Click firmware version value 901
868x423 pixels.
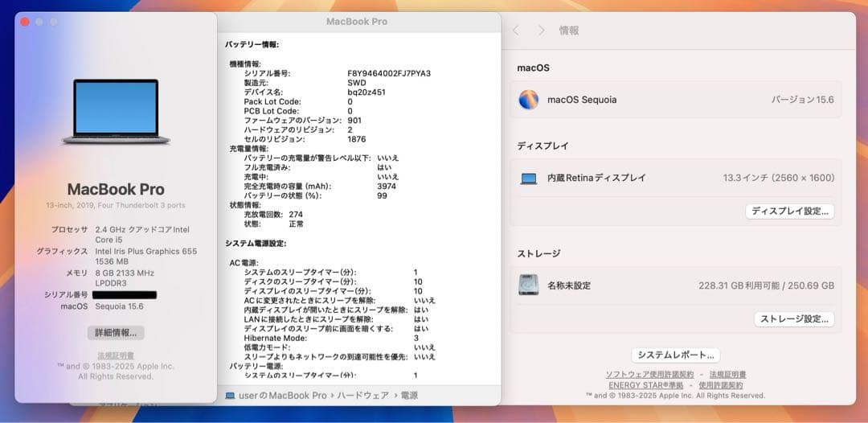(x=354, y=121)
